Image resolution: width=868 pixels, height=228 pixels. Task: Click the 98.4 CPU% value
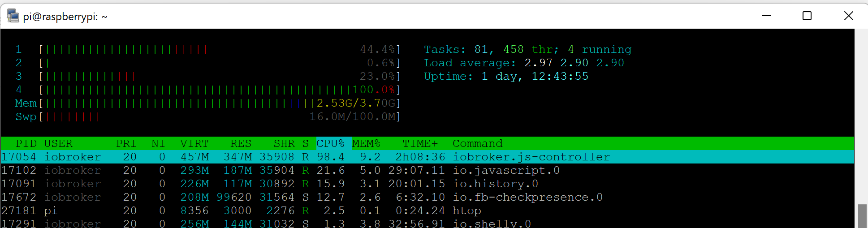330,157
